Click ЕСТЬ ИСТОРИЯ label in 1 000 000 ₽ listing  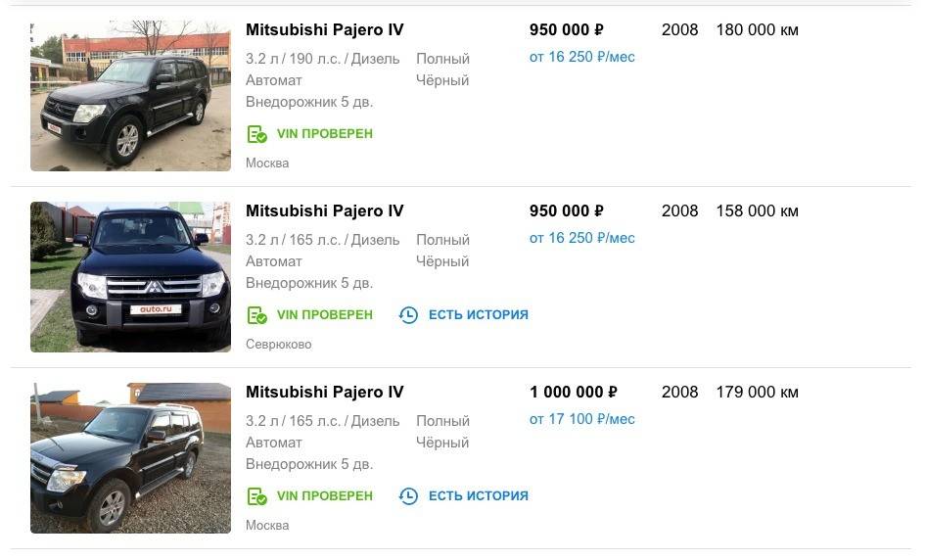(478, 496)
